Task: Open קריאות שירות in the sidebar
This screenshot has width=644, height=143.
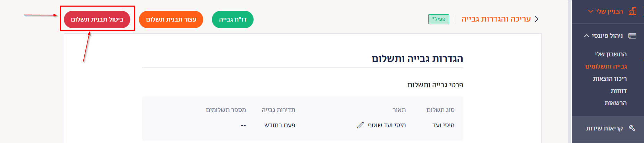Action: [604, 128]
